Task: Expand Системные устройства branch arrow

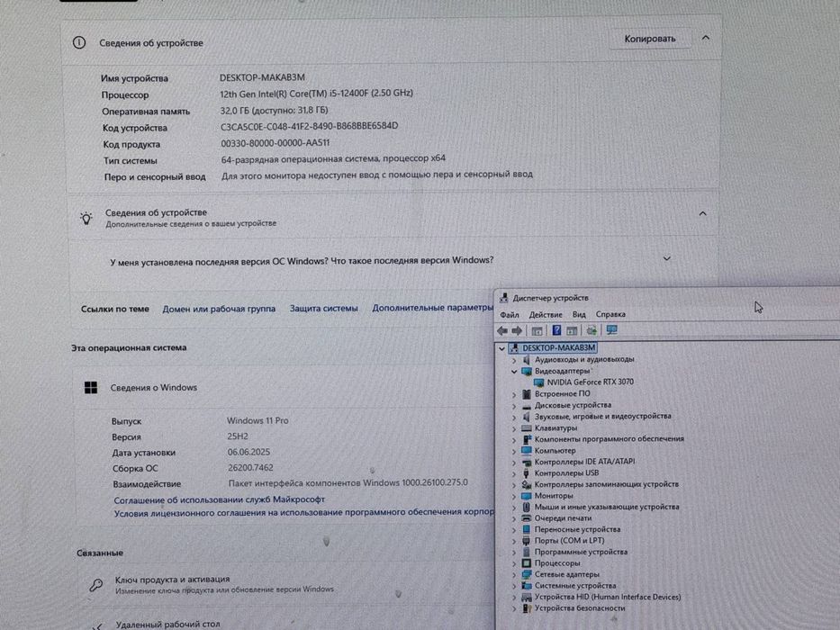Action: click(514, 586)
